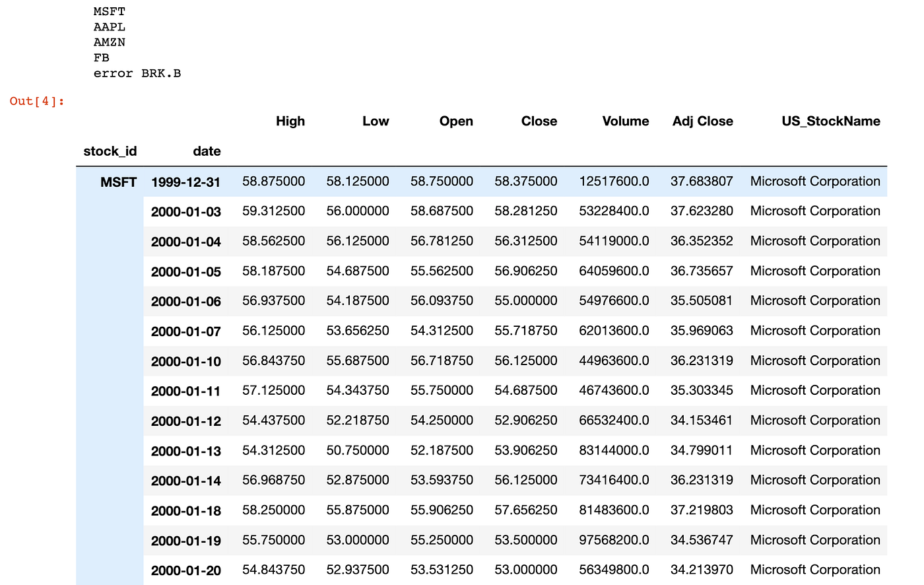Click the date index header
The image size is (924, 585).
(207, 151)
